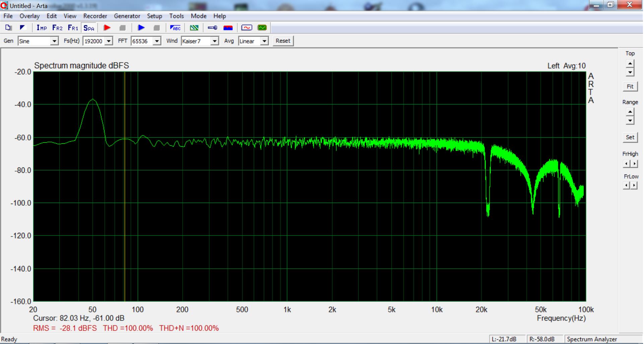Click the green waveform monitor icon
Viewport: 644px width, 344px height.
pos(262,28)
